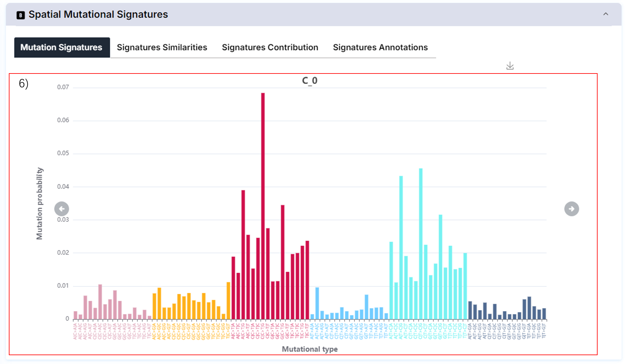This screenshot has height=364, width=626.
Task: Click the tallest red C[C>T]G bar
Action: click(263, 205)
